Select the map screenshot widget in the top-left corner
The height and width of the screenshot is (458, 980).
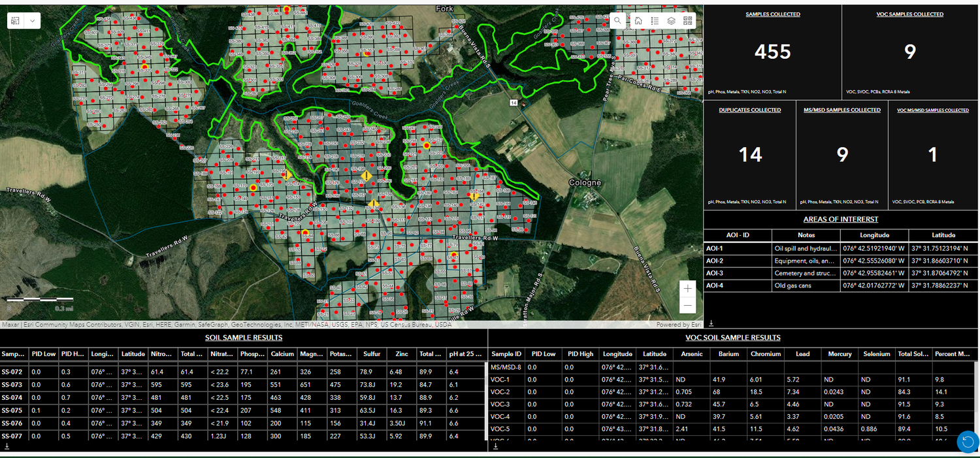(14, 20)
